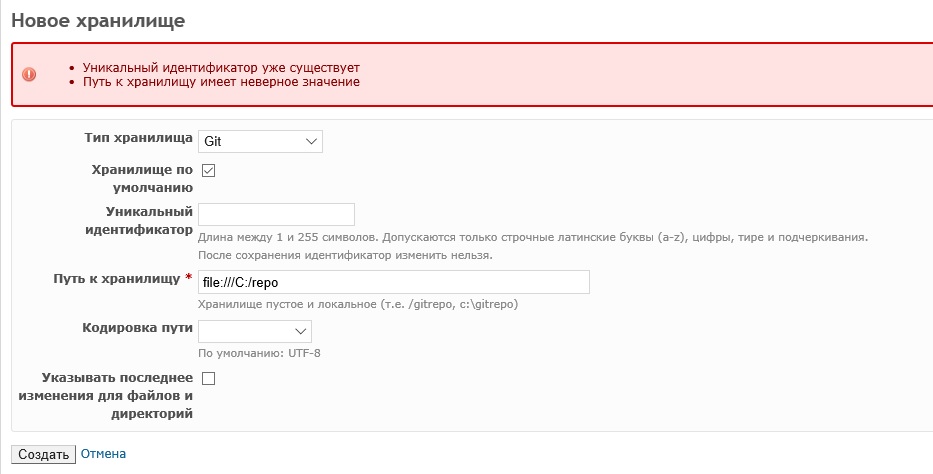Click the Создать button

click(43, 454)
